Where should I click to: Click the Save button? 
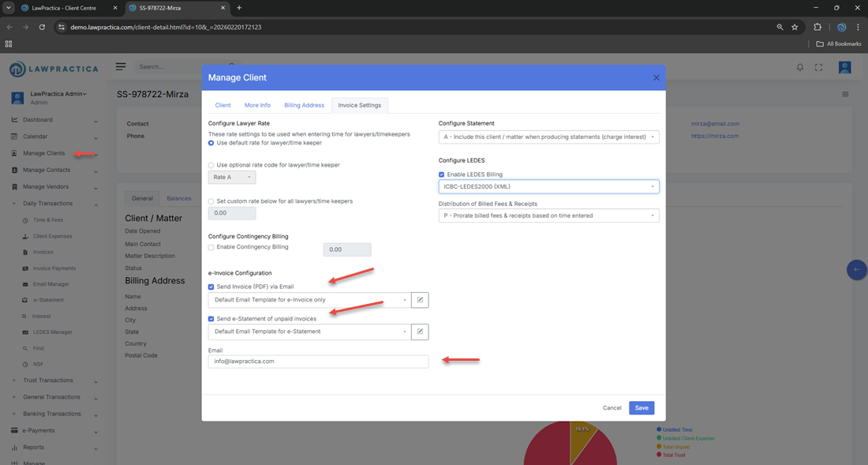point(642,408)
